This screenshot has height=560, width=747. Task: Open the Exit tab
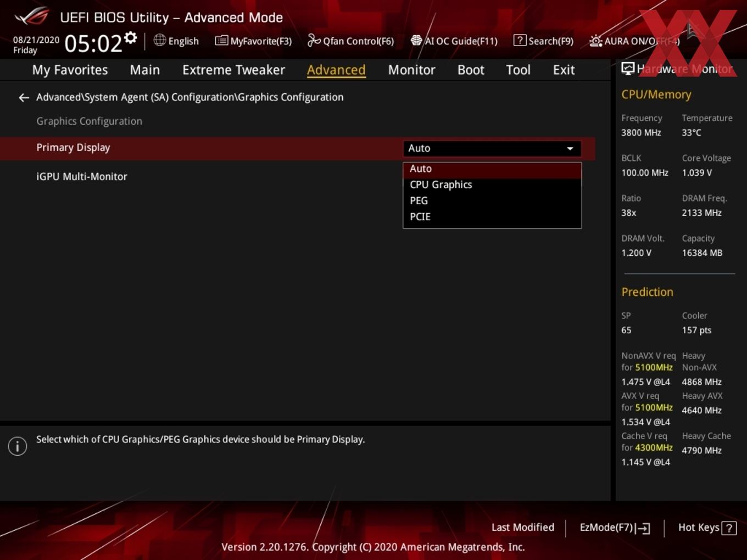564,70
